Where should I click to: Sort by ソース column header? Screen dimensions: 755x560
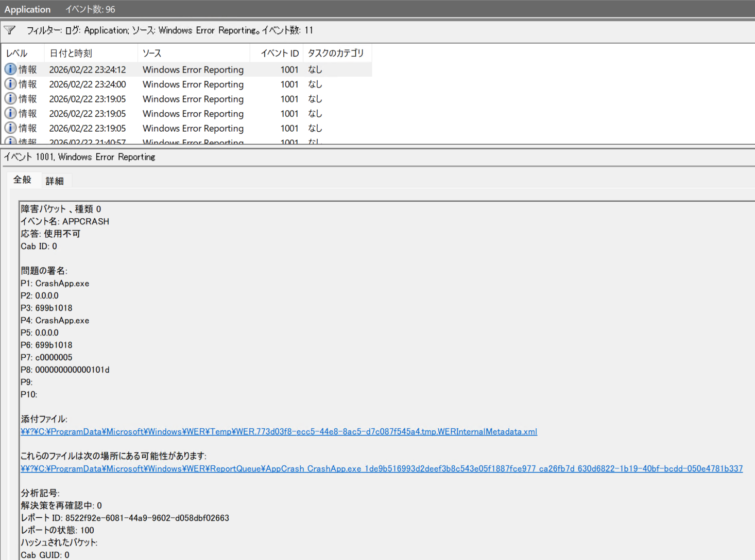(x=152, y=54)
